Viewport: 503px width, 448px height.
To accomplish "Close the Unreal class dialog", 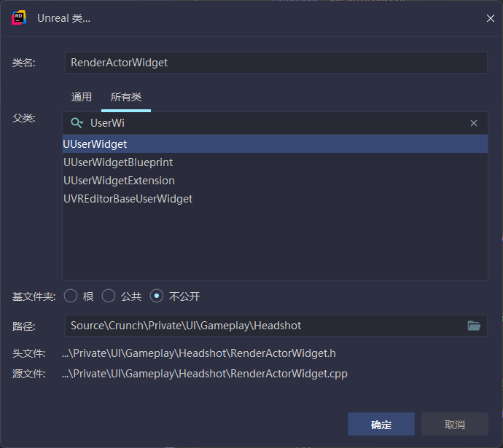I will 490,18.
